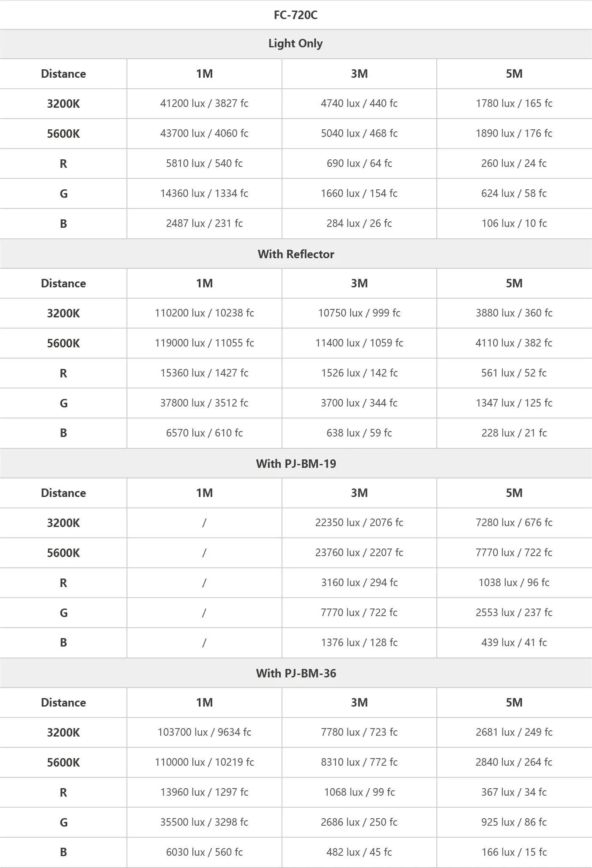Click the 260 lux / 24 fc value
The image size is (592, 868).
pos(514,164)
